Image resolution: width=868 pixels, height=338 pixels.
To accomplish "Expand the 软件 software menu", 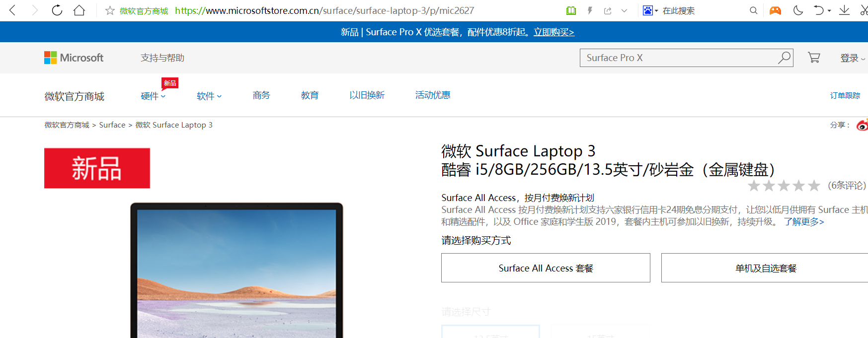I will 209,96.
